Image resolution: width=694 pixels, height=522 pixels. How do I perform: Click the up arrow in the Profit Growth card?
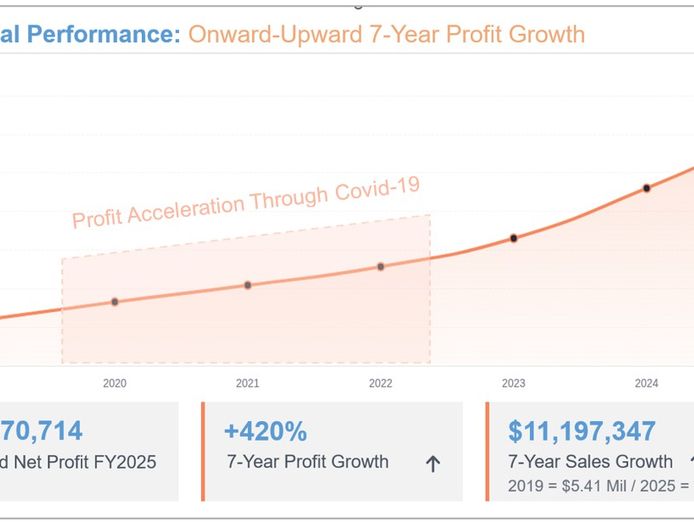tap(433, 463)
